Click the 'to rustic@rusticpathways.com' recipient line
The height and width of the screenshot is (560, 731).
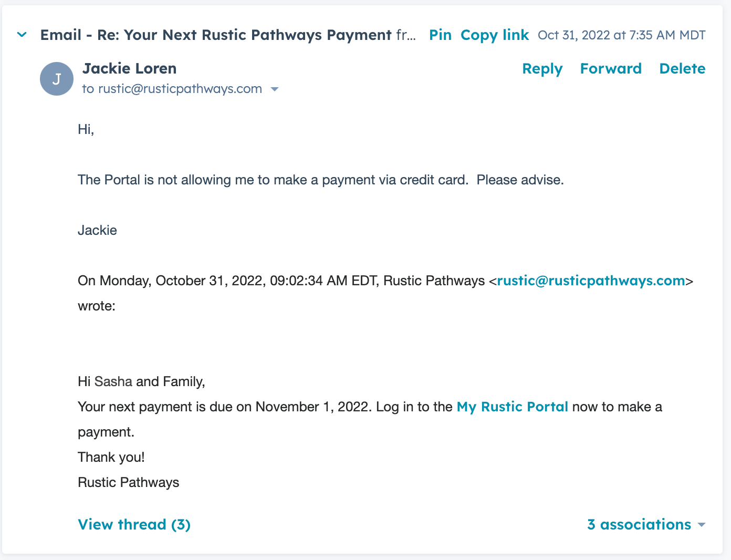coord(172,89)
